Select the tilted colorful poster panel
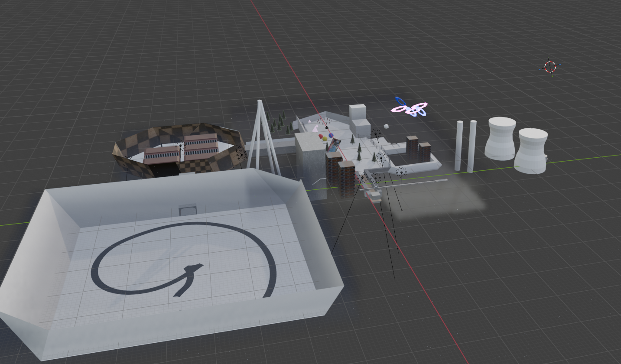Screen dimensions: 621x364 click(334, 145)
